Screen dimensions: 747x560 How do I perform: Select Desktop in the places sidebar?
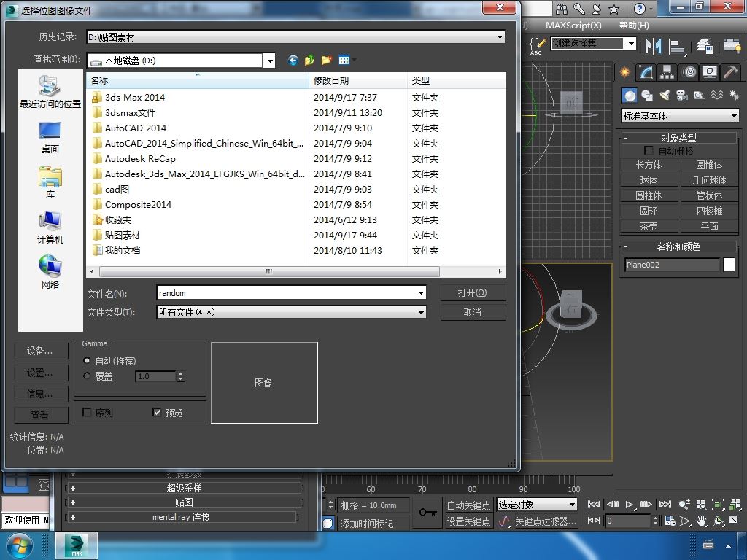(x=50, y=138)
